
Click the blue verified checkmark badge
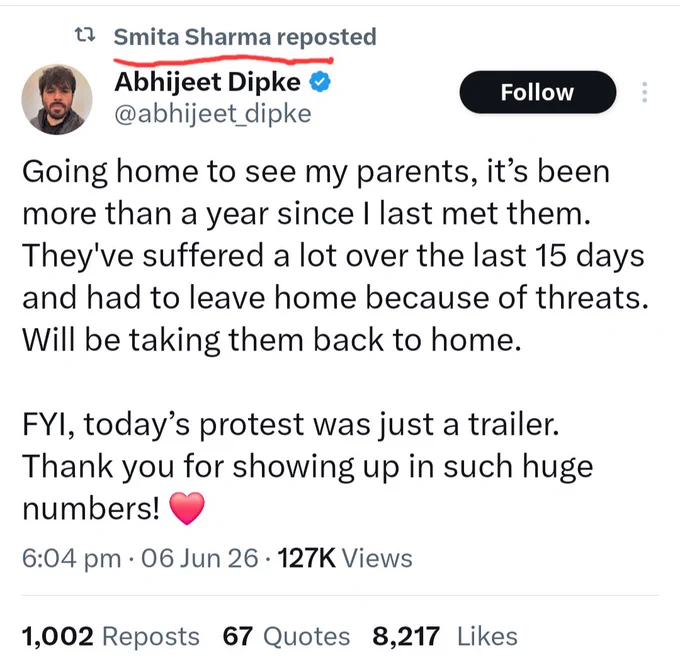click(320, 82)
